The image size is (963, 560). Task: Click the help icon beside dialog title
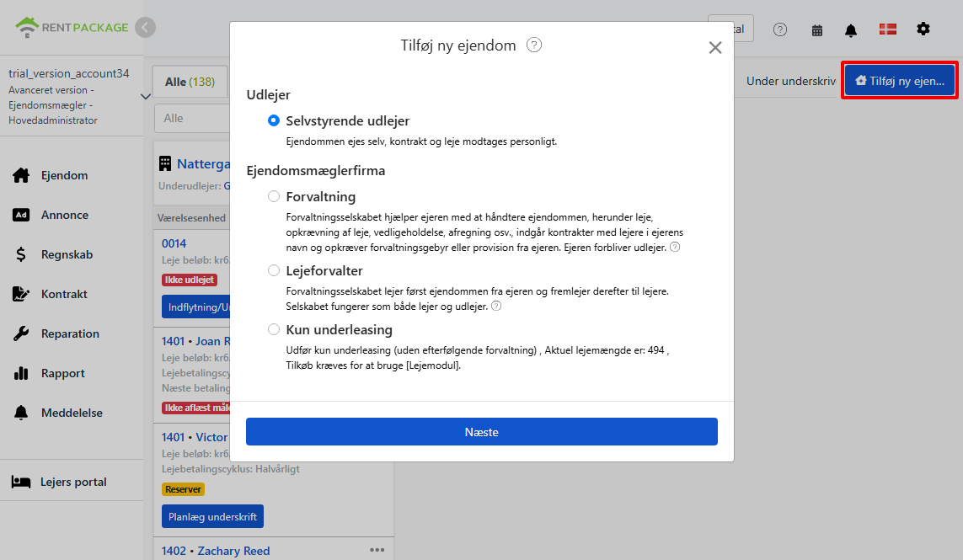tap(534, 45)
